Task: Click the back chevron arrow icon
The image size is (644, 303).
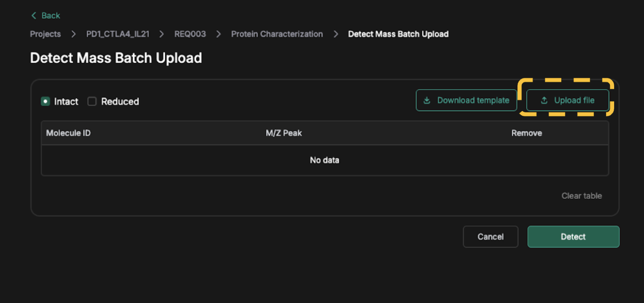Action: pyautogui.click(x=34, y=16)
